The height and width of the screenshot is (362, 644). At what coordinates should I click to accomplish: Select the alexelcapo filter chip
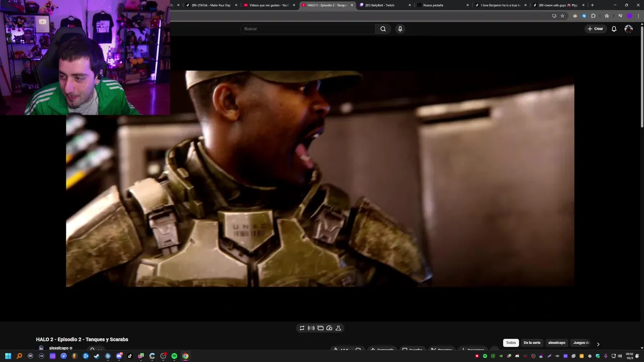(x=556, y=343)
